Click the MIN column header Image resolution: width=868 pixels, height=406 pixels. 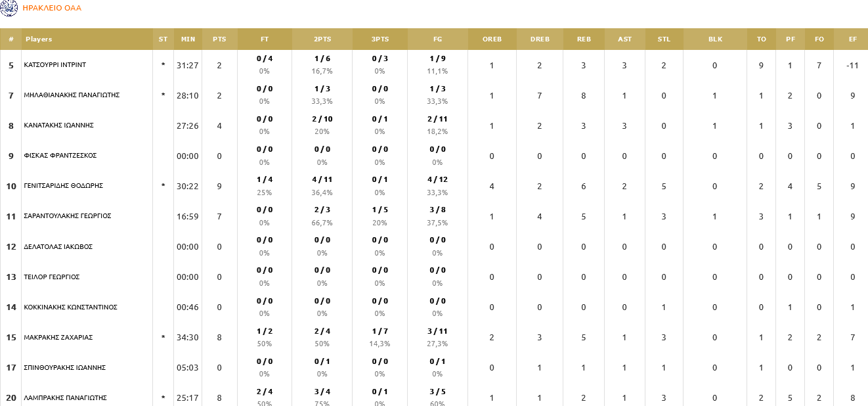[x=188, y=39]
